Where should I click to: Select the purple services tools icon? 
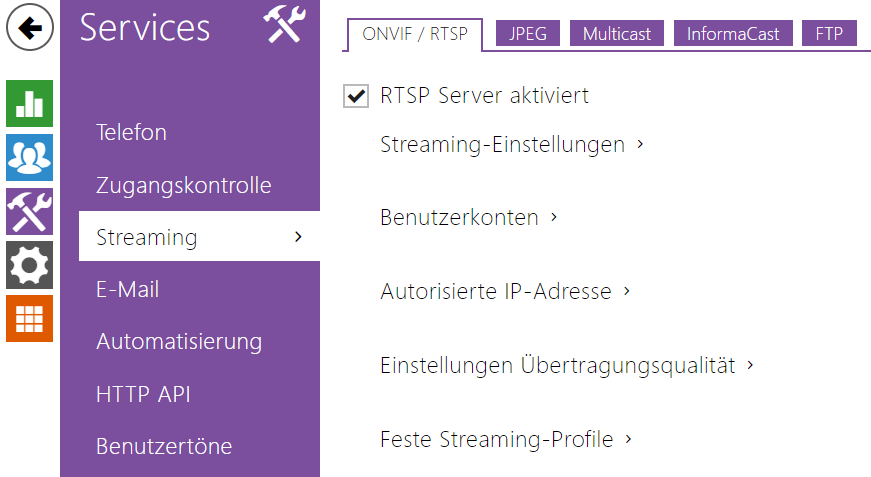coord(30,211)
